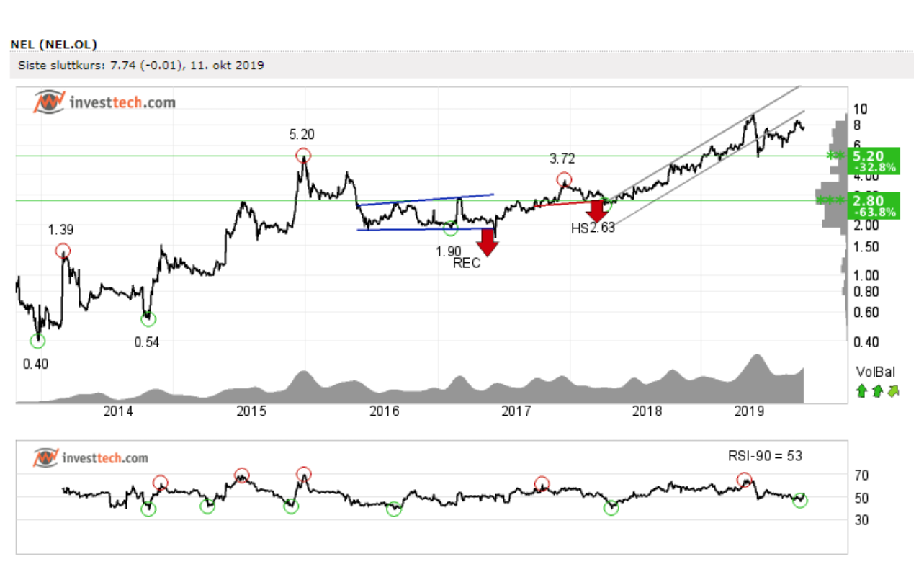Click the investtech.com logo on the RSI chart
Image resolution: width=924 pixels, height=572 pixels.
pyautogui.click(x=91, y=458)
